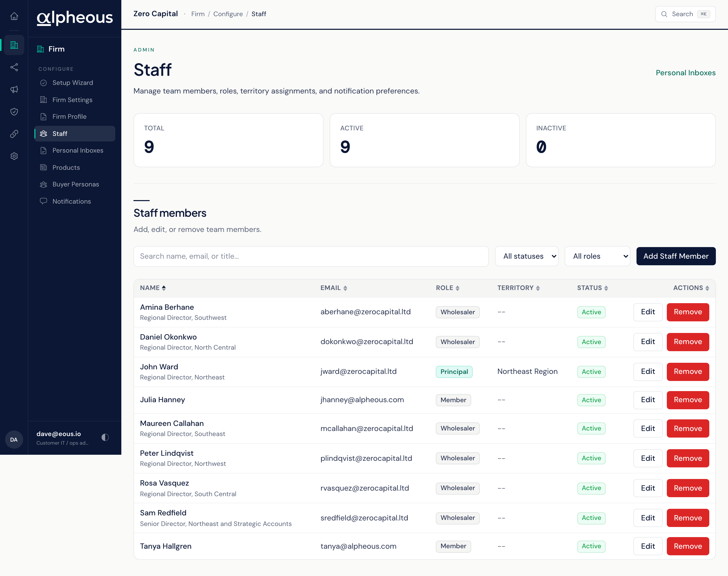Remove Daniel Okonkwo
728x576 pixels.
point(688,342)
